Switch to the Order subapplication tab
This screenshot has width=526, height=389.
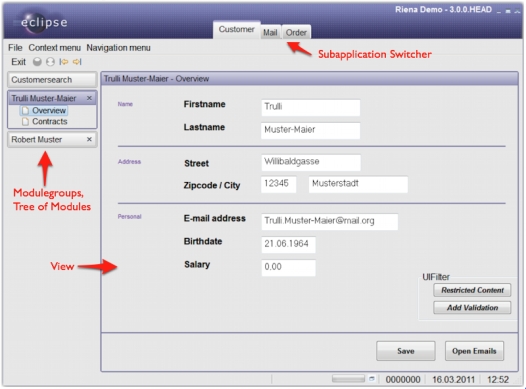click(296, 33)
